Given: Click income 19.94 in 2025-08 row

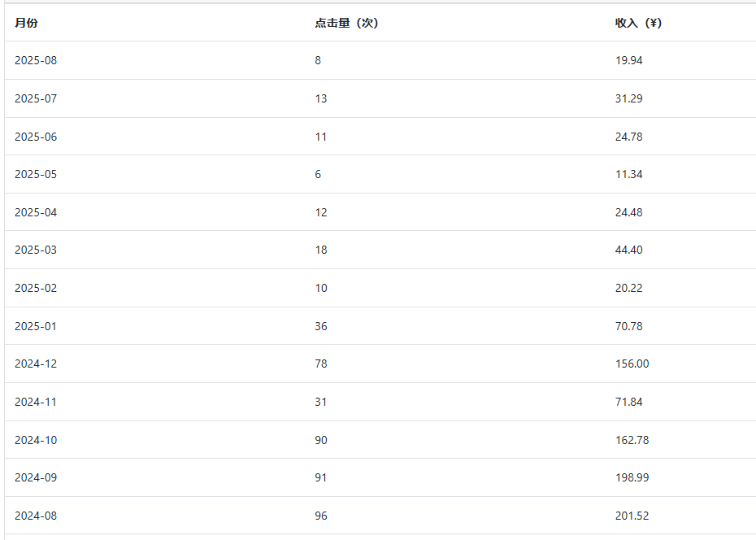Looking at the screenshot, I should (x=628, y=60).
